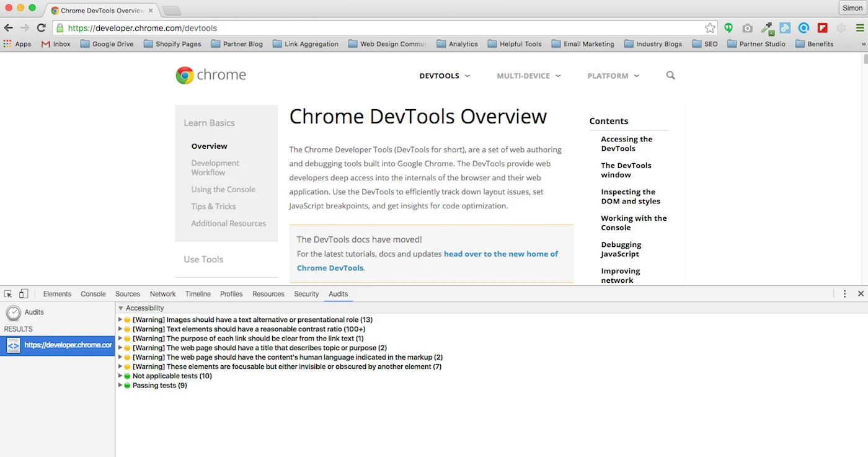The width and height of the screenshot is (868, 457).
Task: Open the search magnifier on the chrome page
Action: (x=670, y=75)
